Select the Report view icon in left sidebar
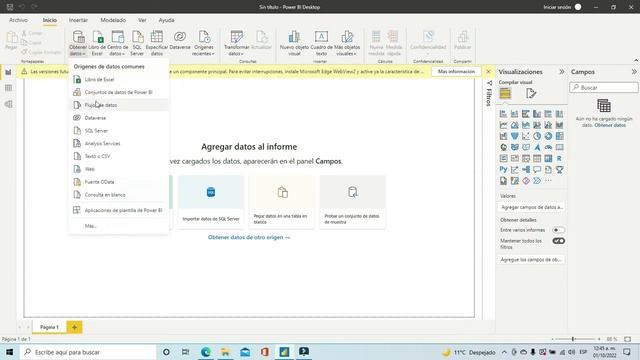Screen dimensions: 640x360 point(8,72)
